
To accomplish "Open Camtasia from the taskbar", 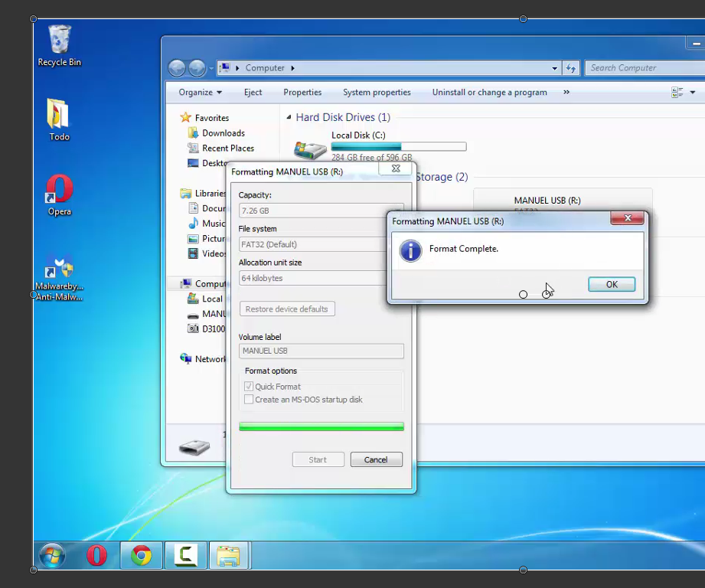I will (x=185, y=555).
